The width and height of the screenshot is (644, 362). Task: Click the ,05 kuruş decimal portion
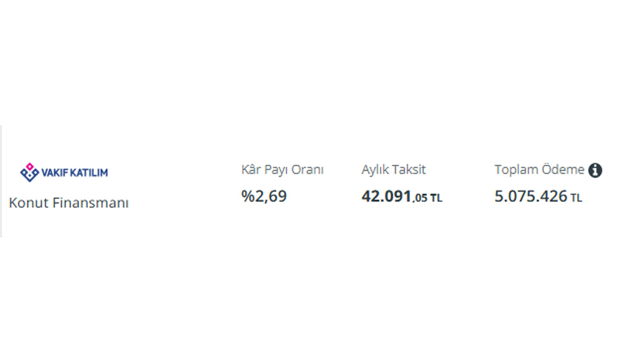pyautogui.click(x=420, y=198)
